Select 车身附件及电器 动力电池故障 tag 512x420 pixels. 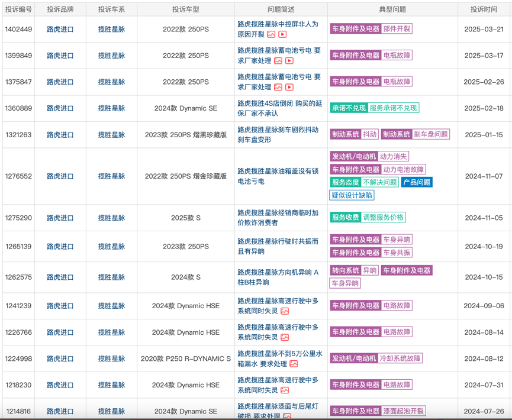[378, 169]
